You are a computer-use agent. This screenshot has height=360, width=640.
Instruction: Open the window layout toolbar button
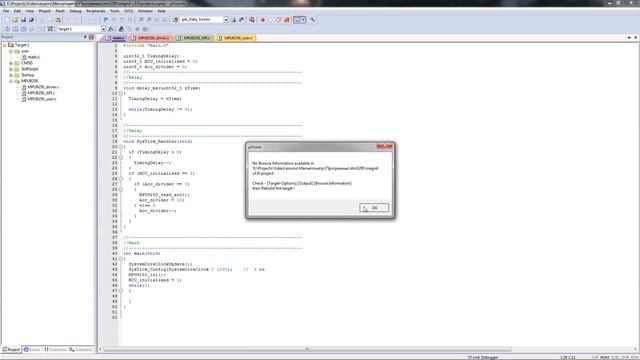300,20
